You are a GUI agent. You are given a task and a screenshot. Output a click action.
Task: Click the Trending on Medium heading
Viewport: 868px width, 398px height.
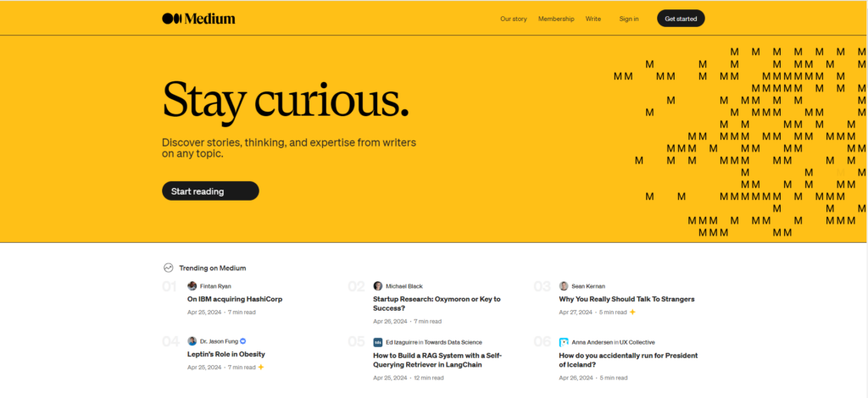click(x=212, y=268)
